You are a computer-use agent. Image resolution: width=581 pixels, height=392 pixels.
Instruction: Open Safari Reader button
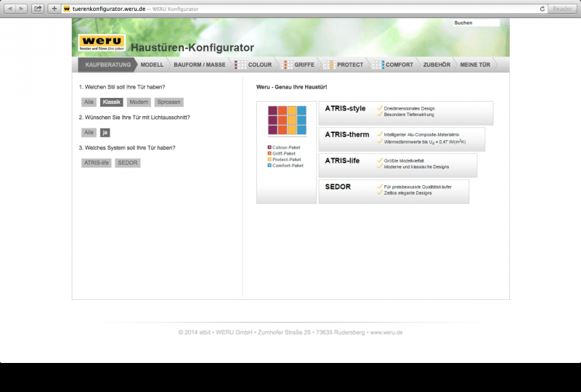pos(562,9)
